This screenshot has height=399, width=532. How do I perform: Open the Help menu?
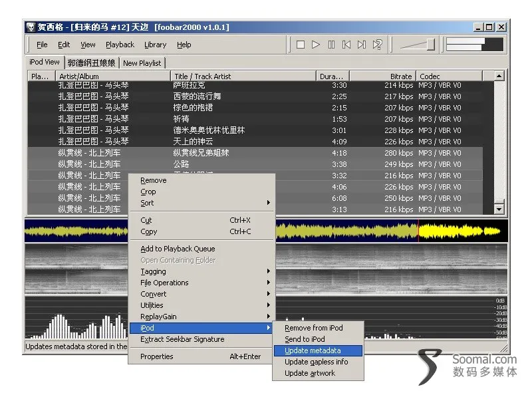click(x=184, y=45)
